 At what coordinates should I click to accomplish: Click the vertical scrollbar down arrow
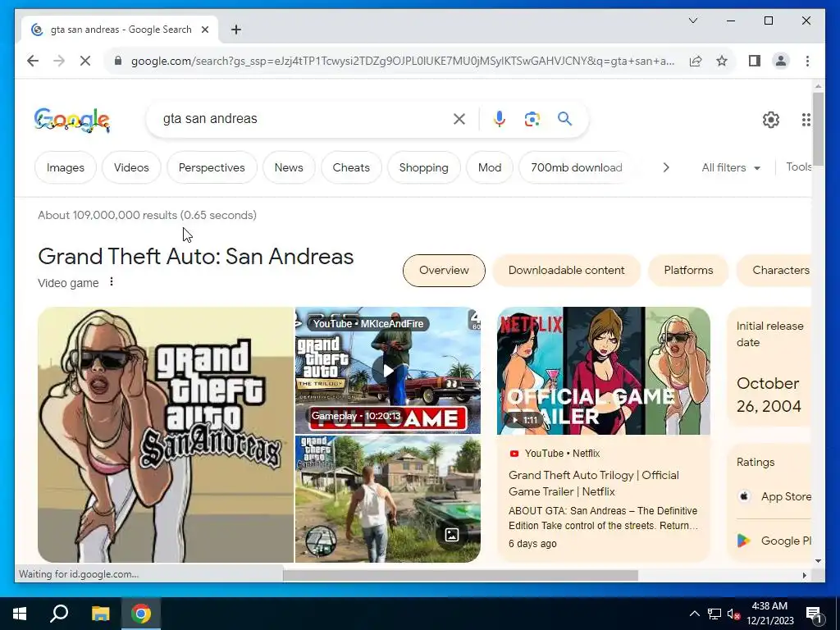(x=818, y=561)
